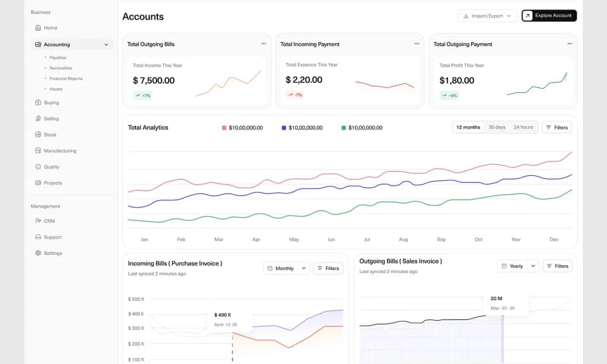The width and height of the screenshot is (607, 364).
Task: Click the May label on analytics axis
Action: tap(294, 240)
